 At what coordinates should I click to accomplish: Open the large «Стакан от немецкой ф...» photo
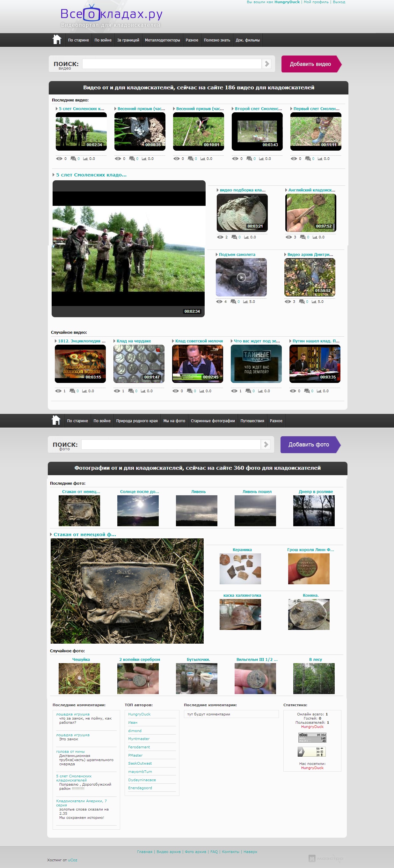(x=127, y=591)
